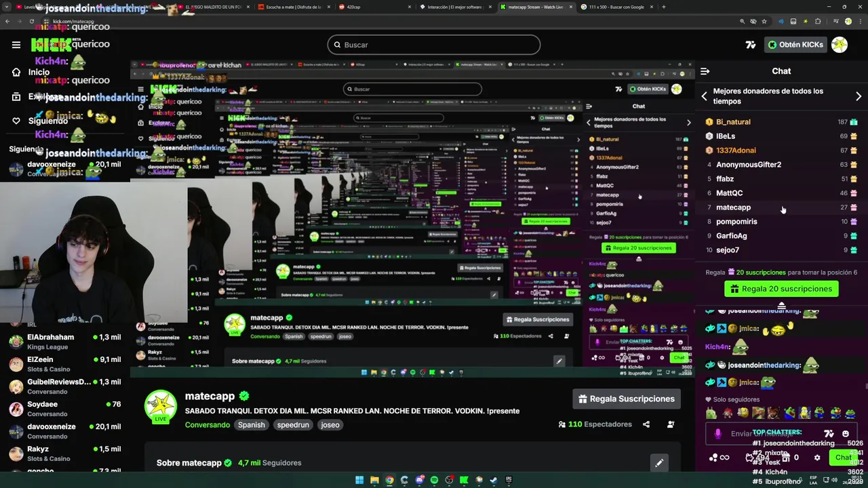Click Obtén KICKs button
This screenshot has height=488, width=868.
(795, 45)
